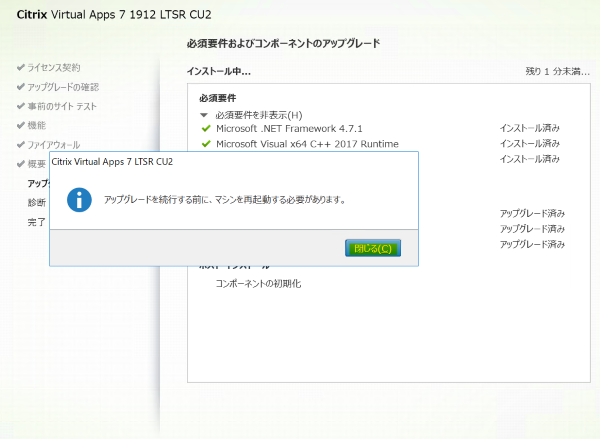Click the 残り 1 分未満... remaining time text
The height and width of the screenshot is (439, 600).
click(x=558, y=71)
